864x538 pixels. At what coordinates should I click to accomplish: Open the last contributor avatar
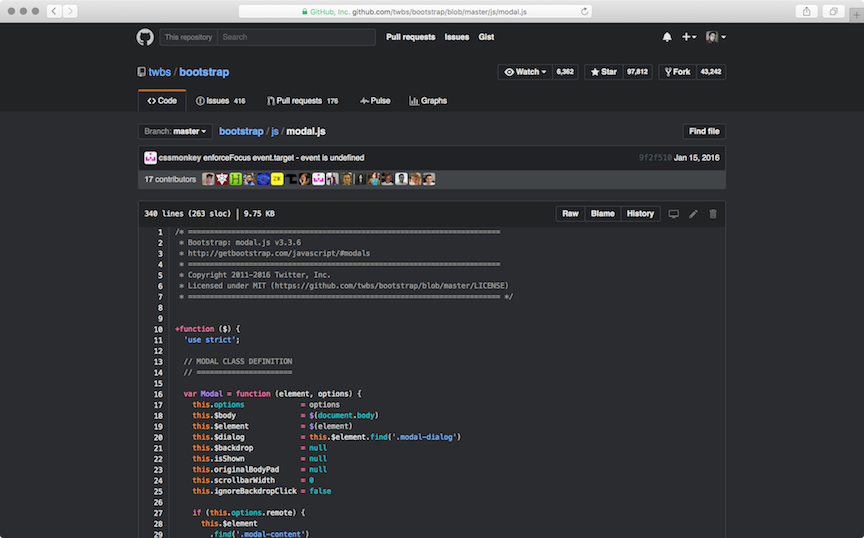(x=429, y=179)
